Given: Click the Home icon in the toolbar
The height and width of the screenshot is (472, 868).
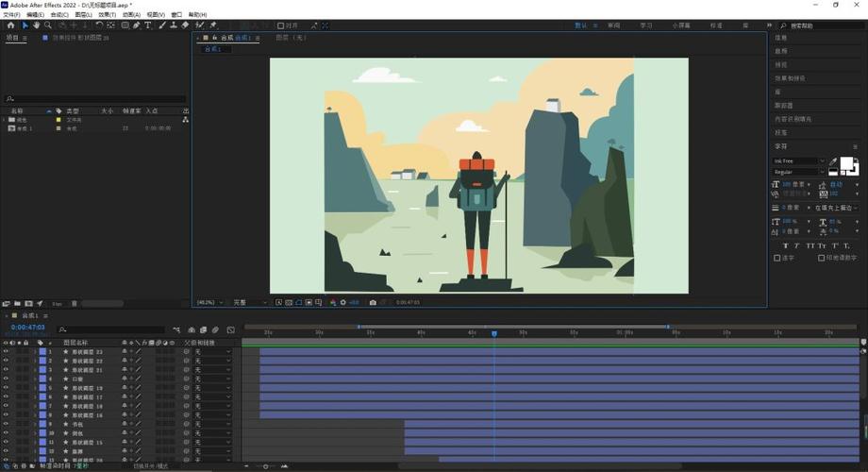Looking at the screenshot, I should pos(10,25).
